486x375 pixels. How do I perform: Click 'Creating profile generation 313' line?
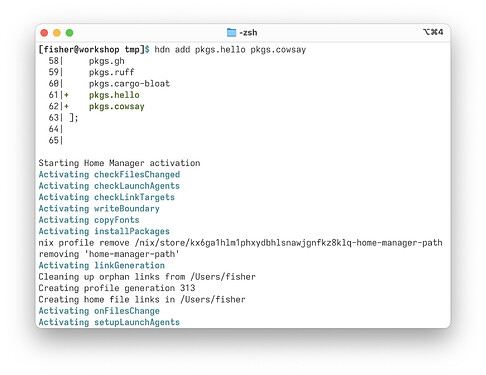[117, 288]
